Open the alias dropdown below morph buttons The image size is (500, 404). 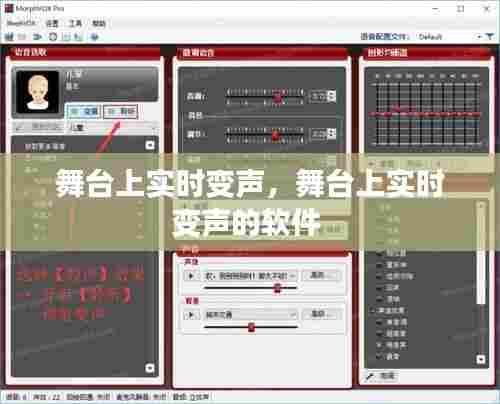[114, 127]
